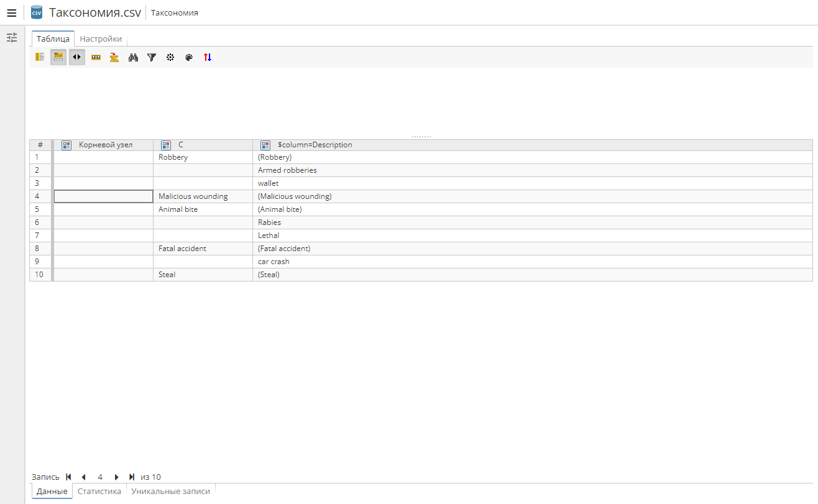Click the Таксономия.csv file title
Viewport: 818px width, 504px height.
tap(95, 12)
